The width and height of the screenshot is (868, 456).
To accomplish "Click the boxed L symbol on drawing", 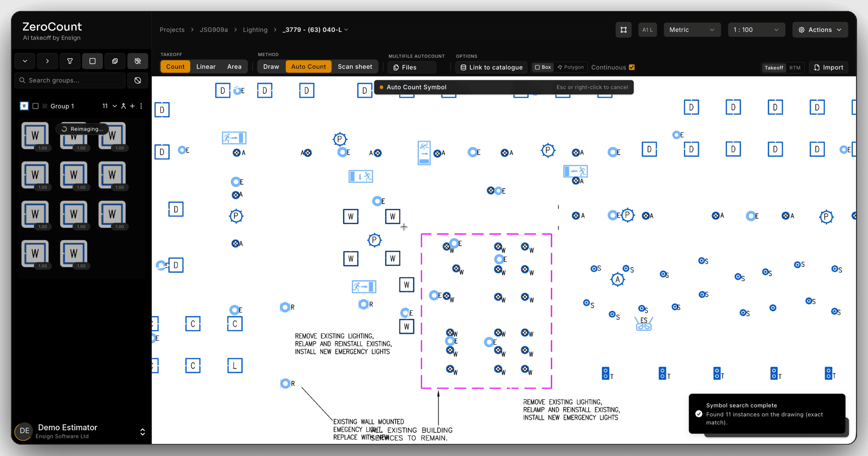I will [235, 366].
